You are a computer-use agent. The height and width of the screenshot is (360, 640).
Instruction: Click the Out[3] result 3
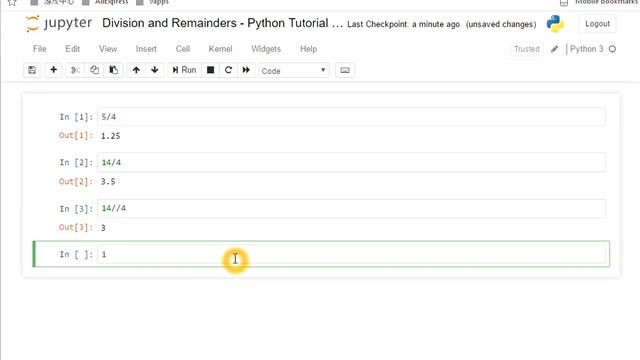(x=103, y=228)
